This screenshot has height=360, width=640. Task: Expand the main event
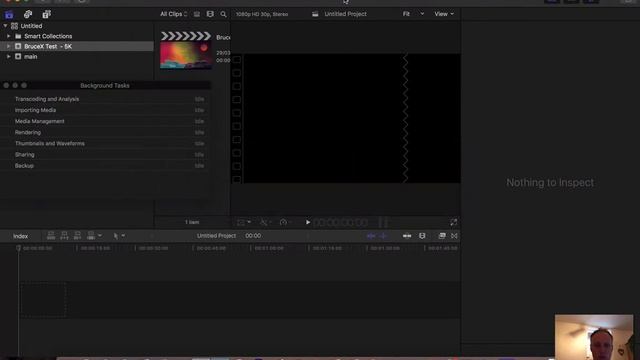click(x=9, y=56)
